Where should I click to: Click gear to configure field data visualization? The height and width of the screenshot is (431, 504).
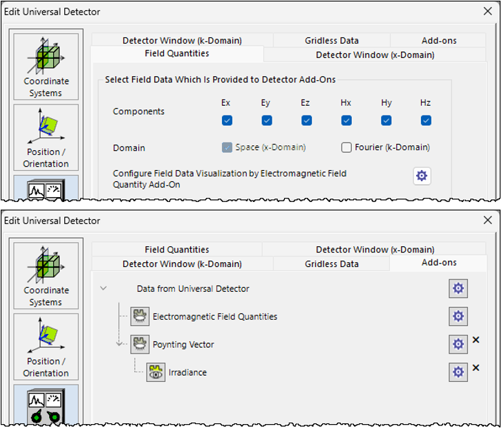(422, 176)
